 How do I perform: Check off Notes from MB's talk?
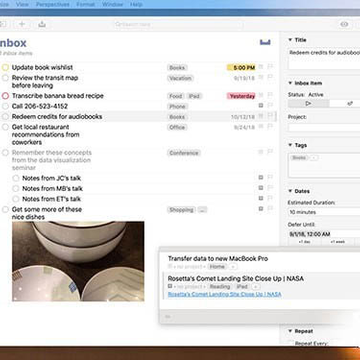[15, 189]
